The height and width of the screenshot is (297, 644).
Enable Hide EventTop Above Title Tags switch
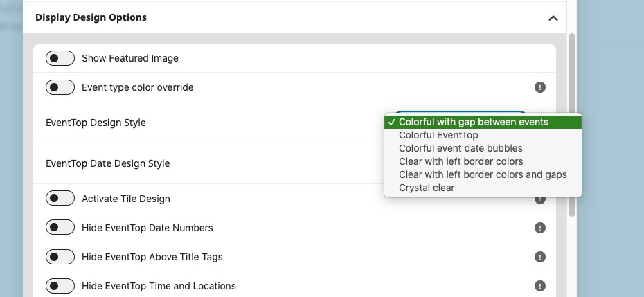pyautogui.click(x=60, y=257)
